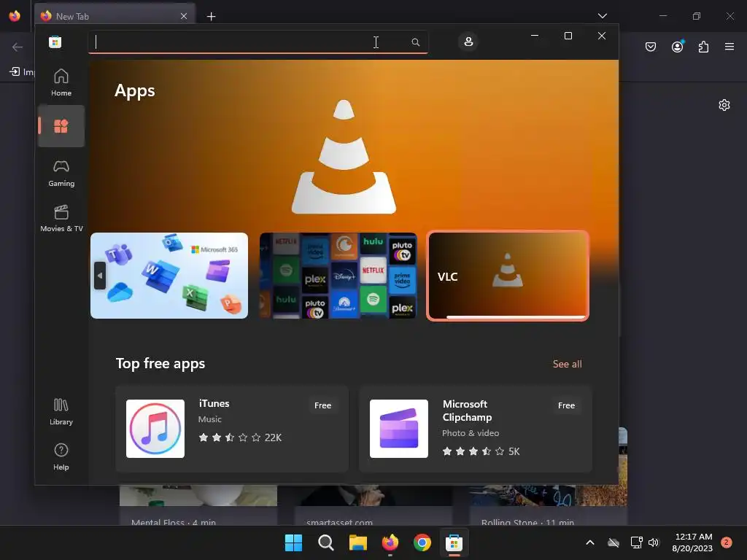Open volume speaker tray icon
The image size is (747, 560).
[654, 542]
